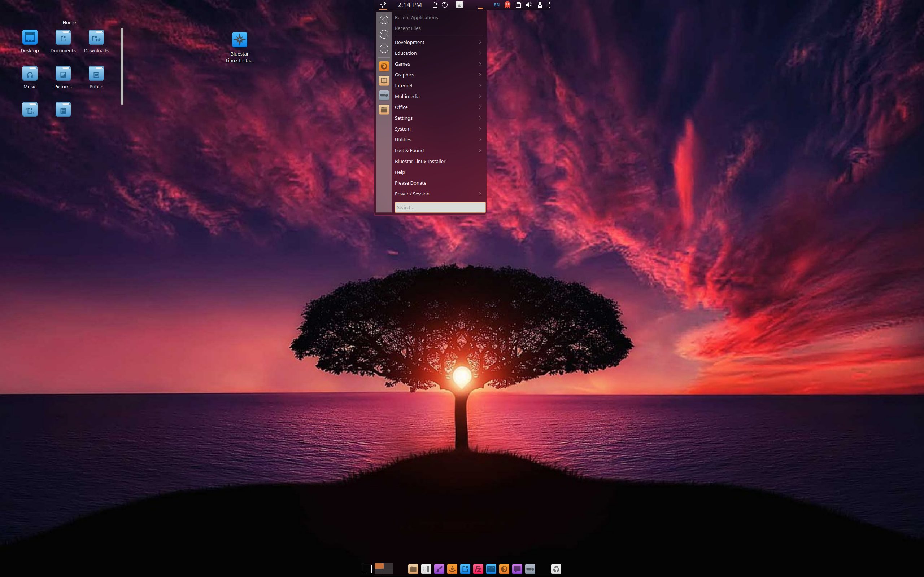Open FileZilla from the bottom dock

[478, 569]
